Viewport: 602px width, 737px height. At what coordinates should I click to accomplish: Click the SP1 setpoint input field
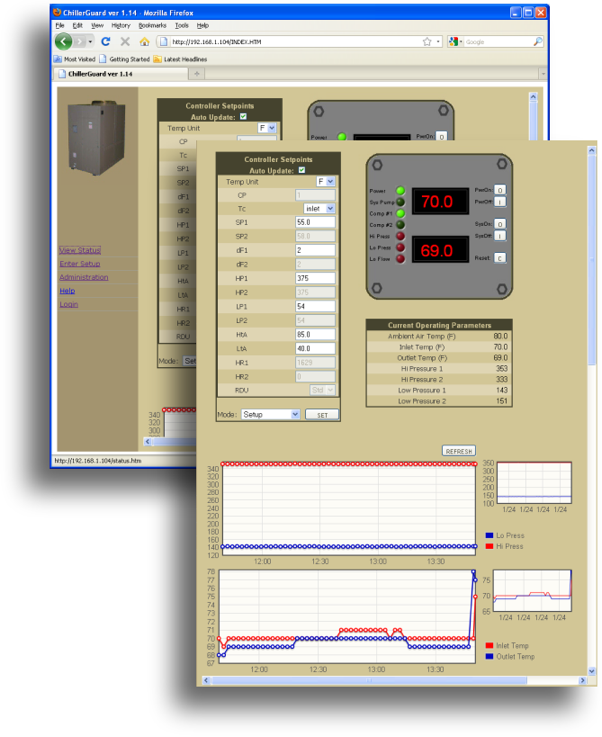coord(315,222)
